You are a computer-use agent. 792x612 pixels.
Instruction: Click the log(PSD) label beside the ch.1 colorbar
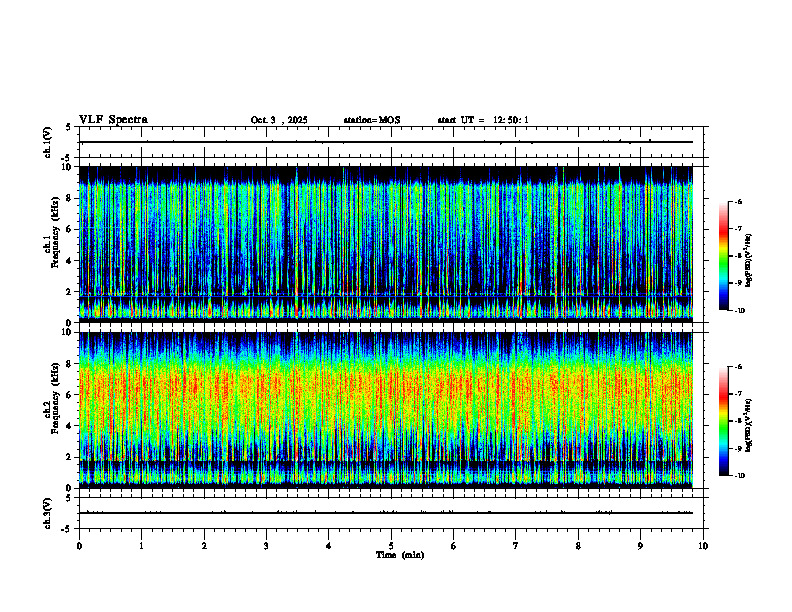coord(750,260)
